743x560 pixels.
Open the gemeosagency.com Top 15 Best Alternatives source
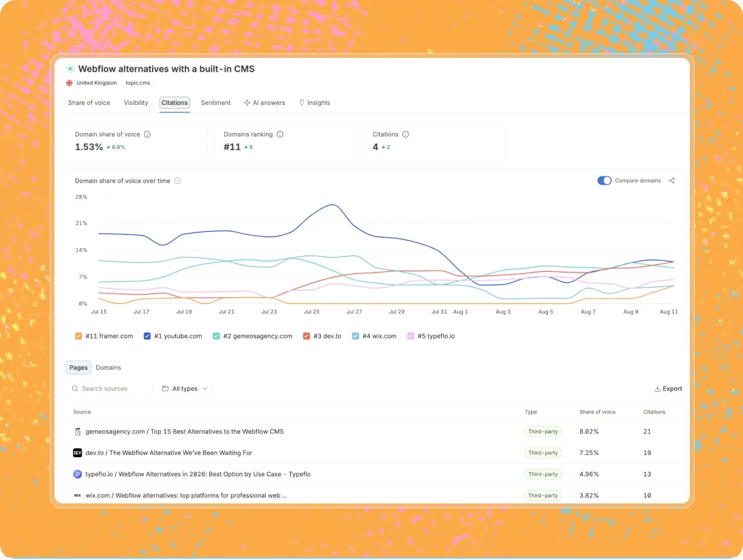coord(185,432)
